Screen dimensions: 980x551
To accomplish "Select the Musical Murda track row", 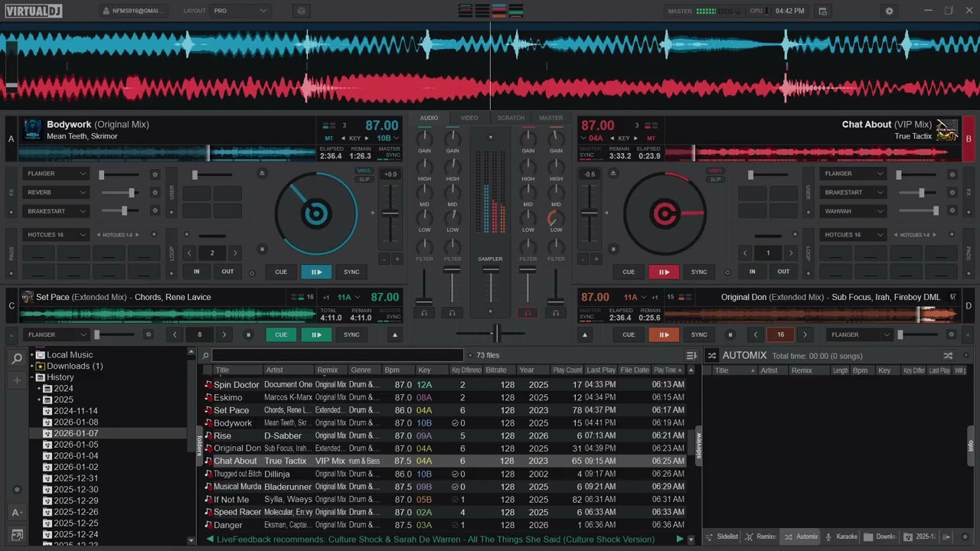I will tap(446, 487).
